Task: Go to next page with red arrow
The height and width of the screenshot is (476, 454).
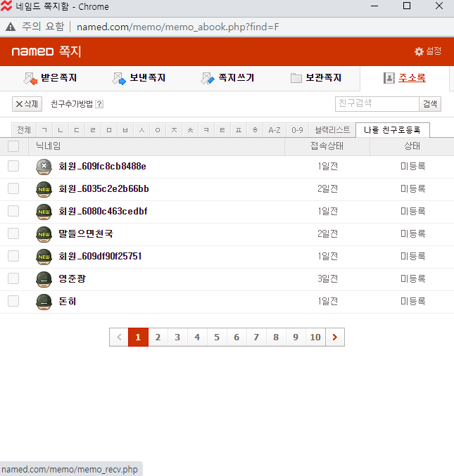Action: (335, 337)
